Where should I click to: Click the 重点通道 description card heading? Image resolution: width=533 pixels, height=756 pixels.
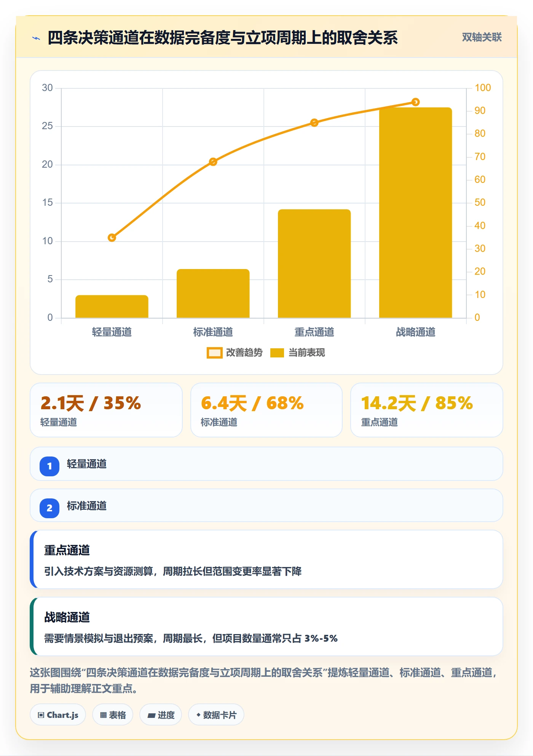[x=67, y=550]
